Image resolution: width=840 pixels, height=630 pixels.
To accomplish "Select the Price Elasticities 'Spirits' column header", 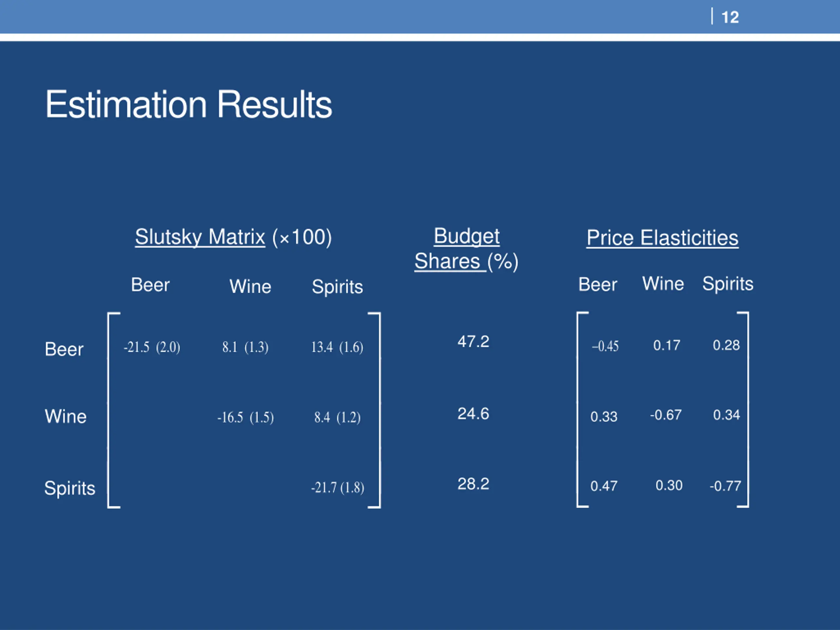I will [728, 284].
